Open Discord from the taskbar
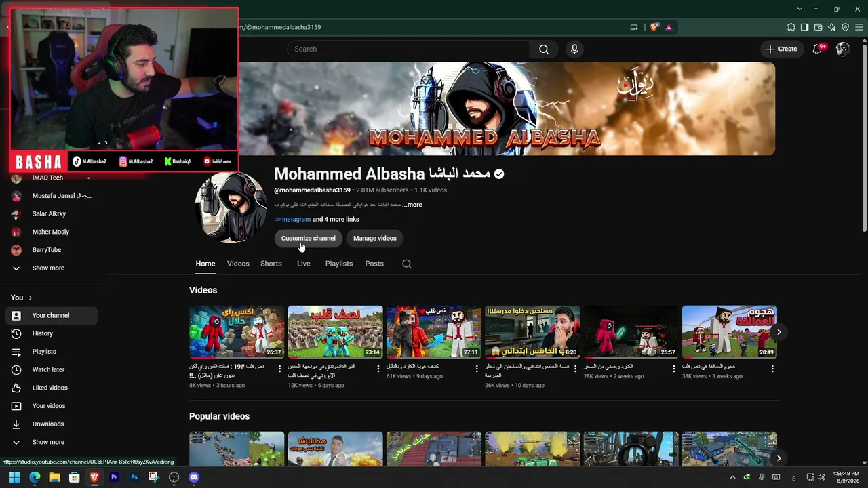This screenshot has height=488, width=868. click(x=194, y=477)
